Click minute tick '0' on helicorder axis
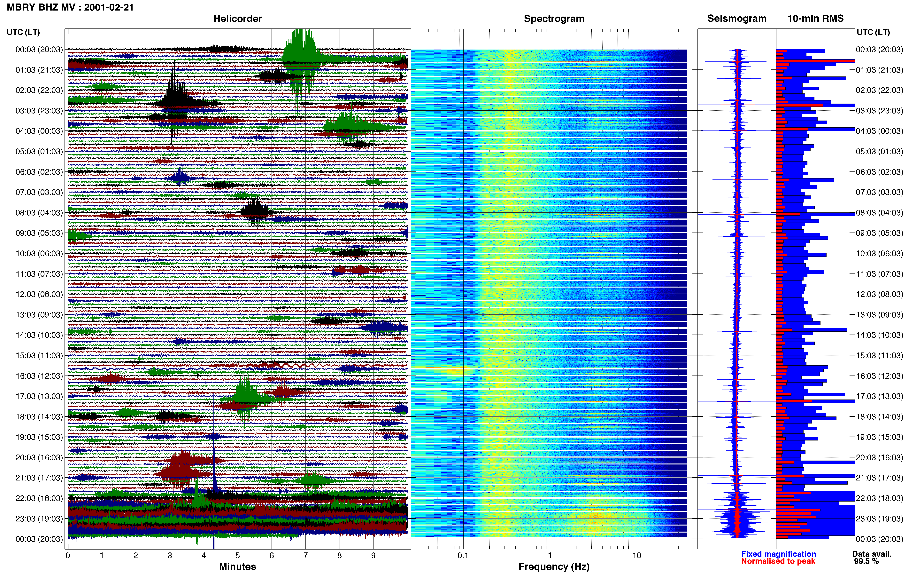 pos(68,555)
